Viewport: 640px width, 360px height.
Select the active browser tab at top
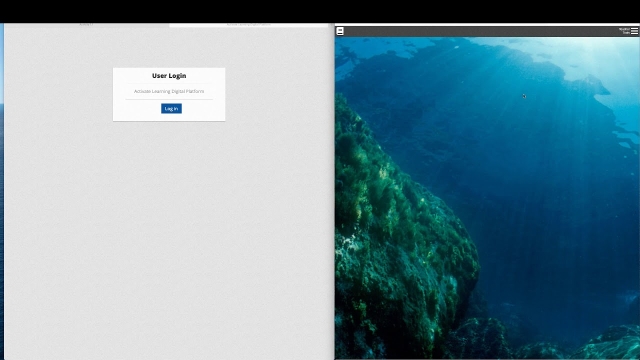point(249,25)
